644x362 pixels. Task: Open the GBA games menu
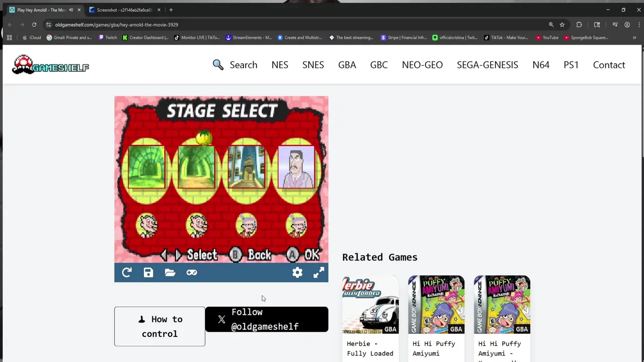coord(347,65)
